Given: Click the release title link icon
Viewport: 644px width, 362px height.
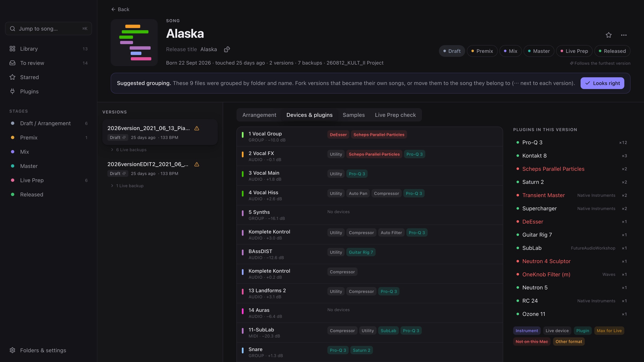Looking at the screenshot, I should (227, 49).
